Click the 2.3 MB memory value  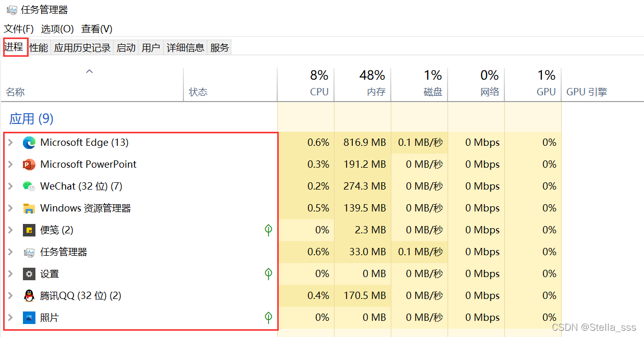(x=369, y=230)
